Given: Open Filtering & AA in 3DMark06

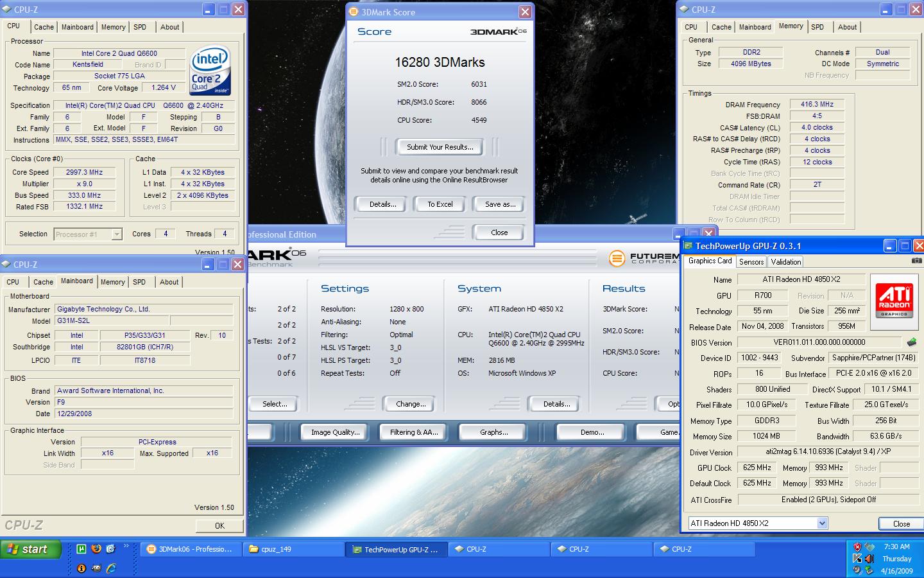Looking at the screenshot, I should pyautogui.click(x=414, y=432).
